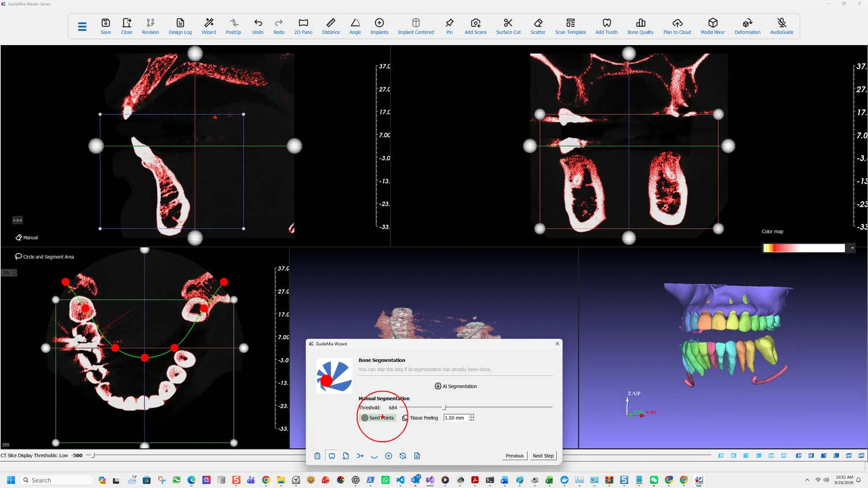This screenshot has height=488, width=868.
Task: Select the tooth step icon in the wizard
Action: (x=332, y=456)
